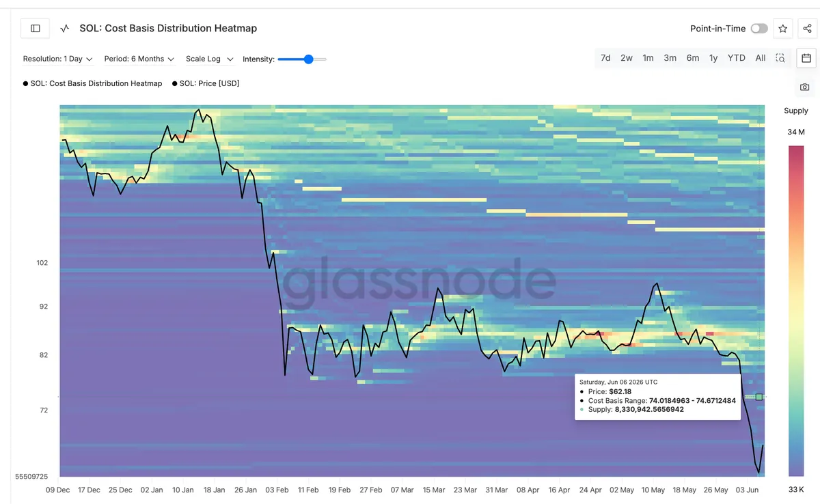Screen dimensions: 820x504
Task: Click the 55509725 axis label
Action: point(31,476)
